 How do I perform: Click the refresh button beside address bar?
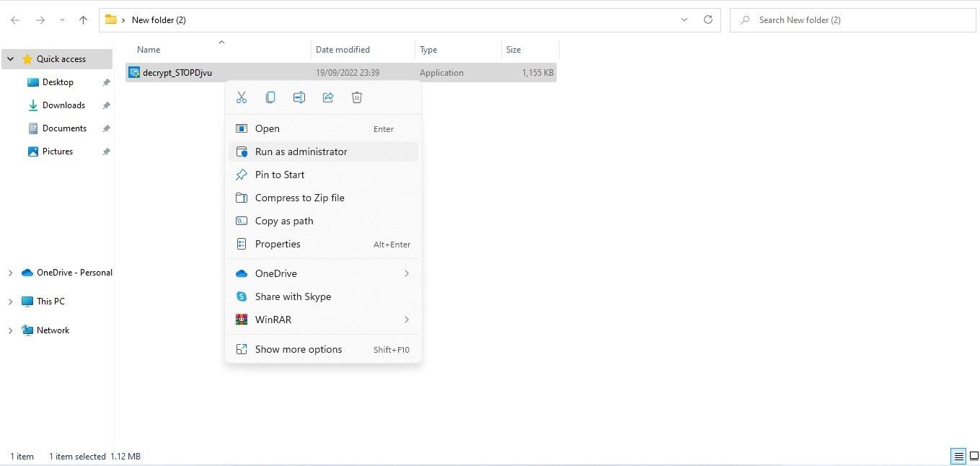[707, 20]
